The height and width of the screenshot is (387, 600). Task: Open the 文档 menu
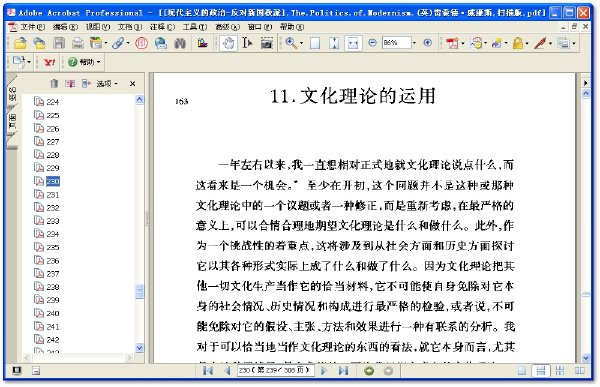pyautogui.click(x=130, y=27)
